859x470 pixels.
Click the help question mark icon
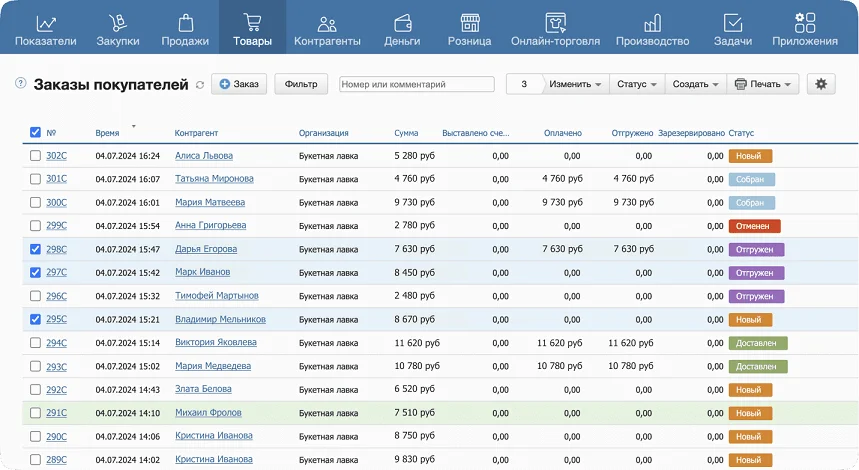tap(21, 84)
